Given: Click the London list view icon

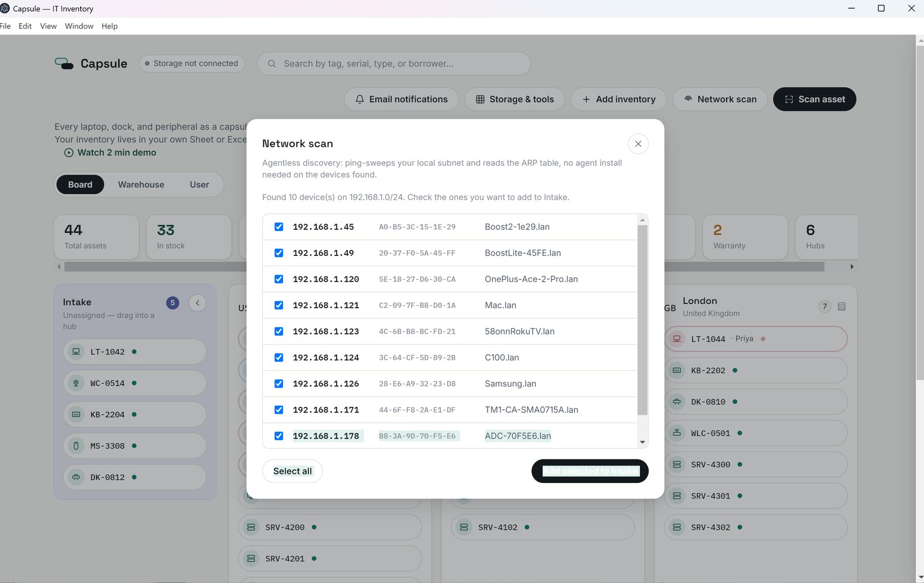Looking at the screenshot, I should point(841,307).
